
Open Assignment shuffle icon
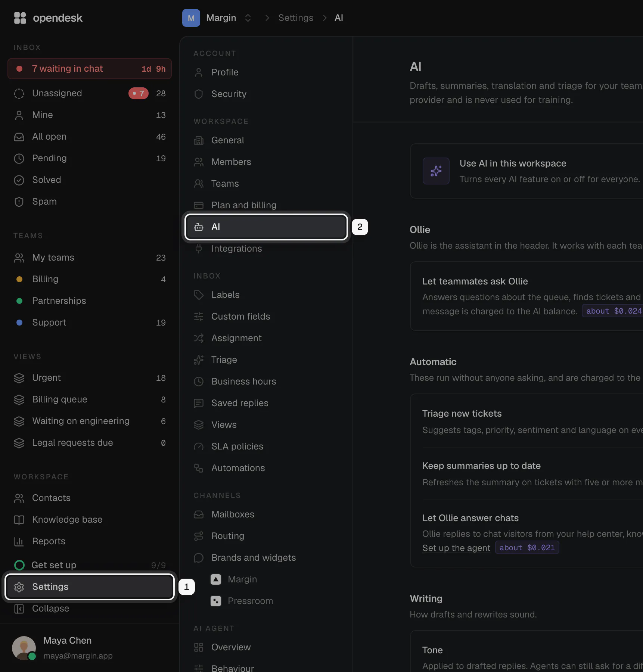point(199,338)
